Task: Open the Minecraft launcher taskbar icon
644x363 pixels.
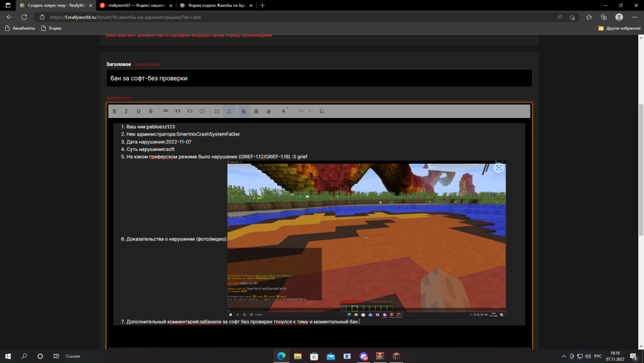Action: point(396,356)
